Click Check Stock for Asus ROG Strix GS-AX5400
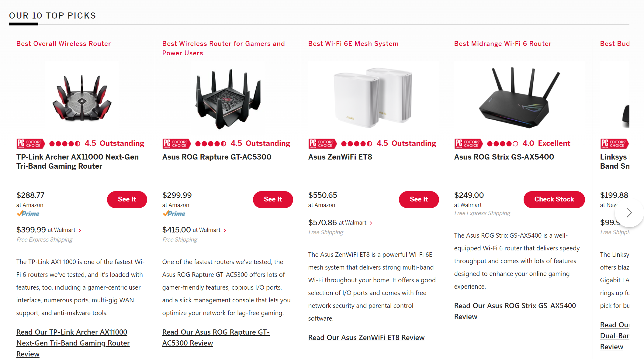 point(554,199)
